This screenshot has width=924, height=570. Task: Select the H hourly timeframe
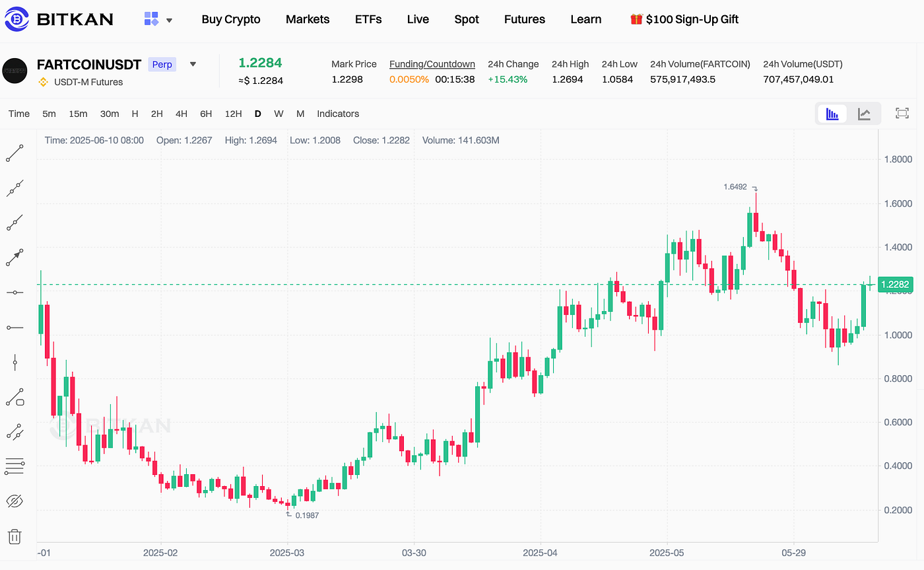(135, 114)
